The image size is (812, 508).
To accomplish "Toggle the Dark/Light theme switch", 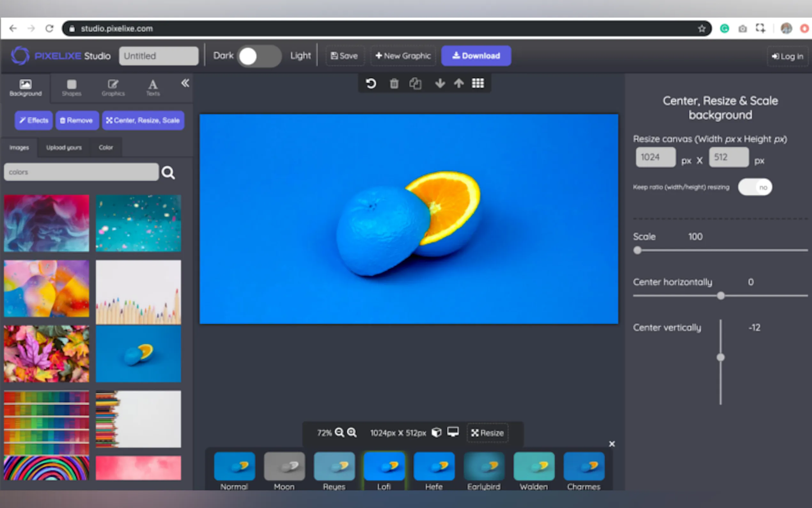I will (x=259, y=56).
